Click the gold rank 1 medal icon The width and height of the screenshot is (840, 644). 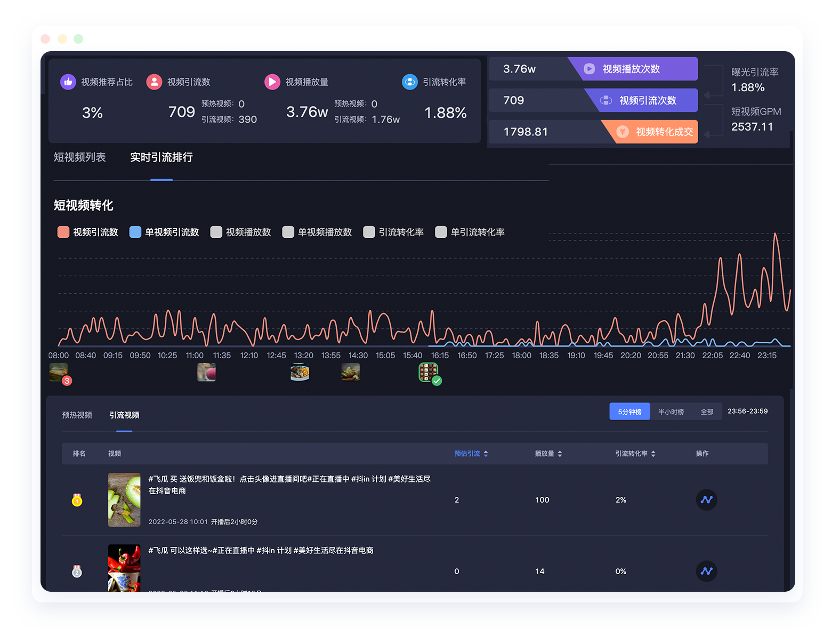click(77, 500)
